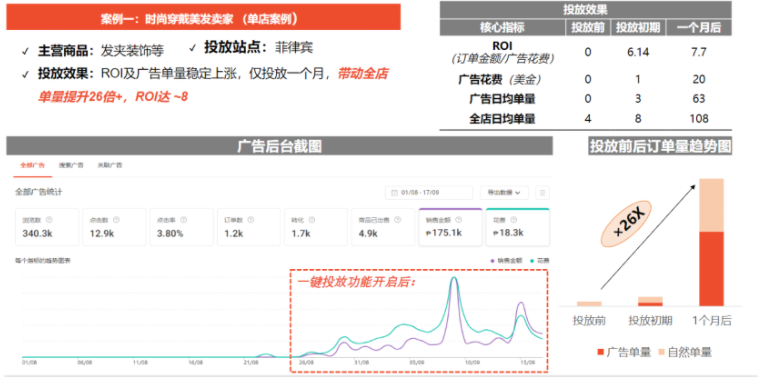Screen dimensions: 764x379
Task: Click the help icon next to 转化
Action: pyautogui.click(x=311, y=220)
